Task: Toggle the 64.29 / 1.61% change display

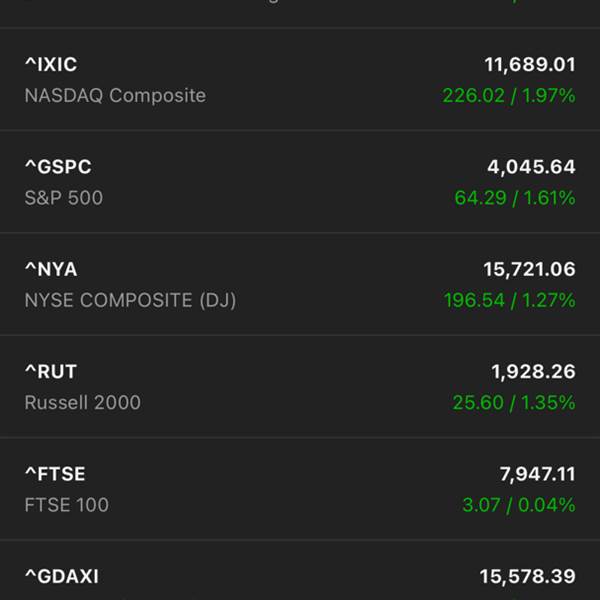Action: click(515, 198)
